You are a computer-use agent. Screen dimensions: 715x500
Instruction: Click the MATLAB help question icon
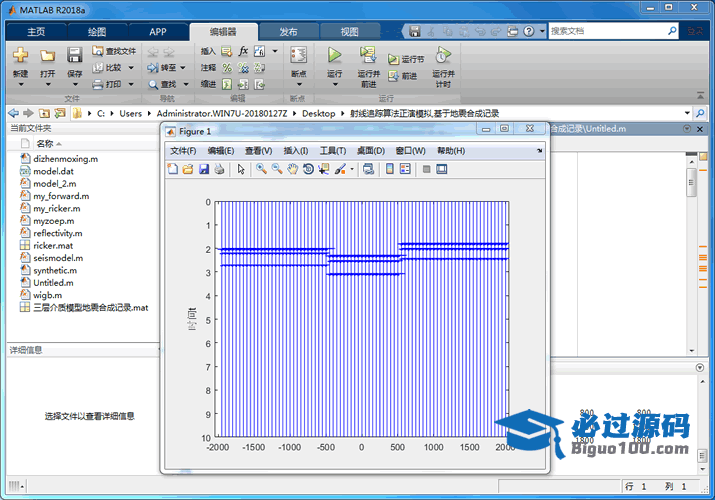(528, 31)
